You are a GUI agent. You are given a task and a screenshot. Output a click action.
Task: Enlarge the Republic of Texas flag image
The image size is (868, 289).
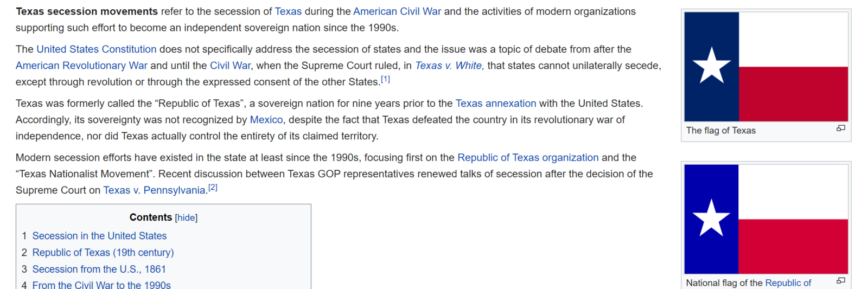pyautogui.click(x=841, y=280)
